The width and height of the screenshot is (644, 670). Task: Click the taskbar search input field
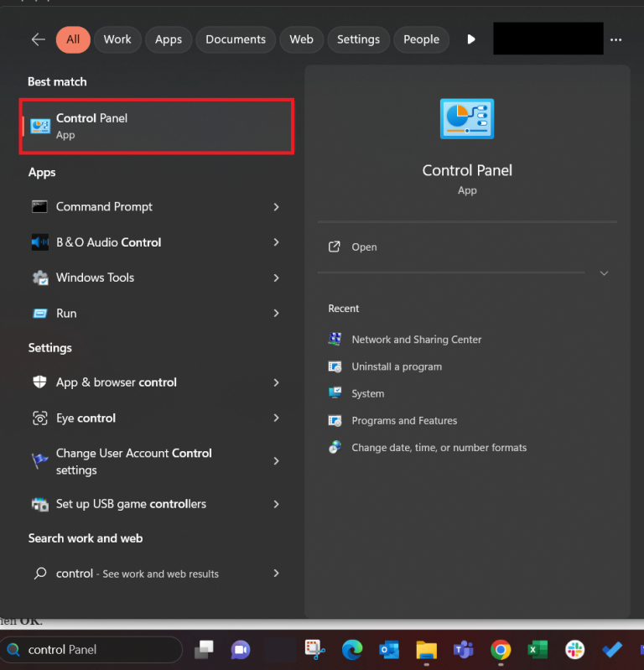click(92, 650)
